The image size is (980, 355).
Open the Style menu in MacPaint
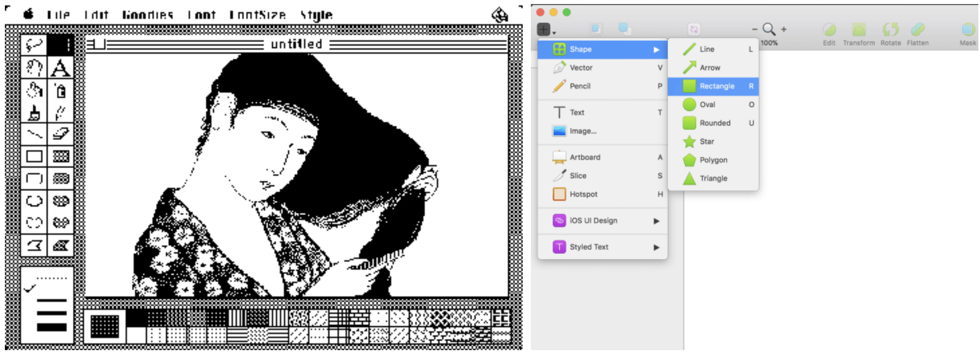[x=316, y=15]
